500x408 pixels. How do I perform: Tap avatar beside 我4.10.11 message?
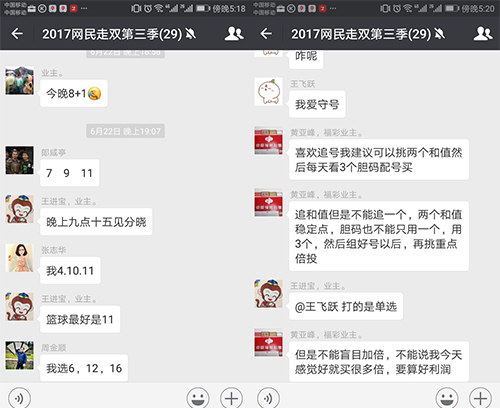pyautogui.click(x=19, y=258)
